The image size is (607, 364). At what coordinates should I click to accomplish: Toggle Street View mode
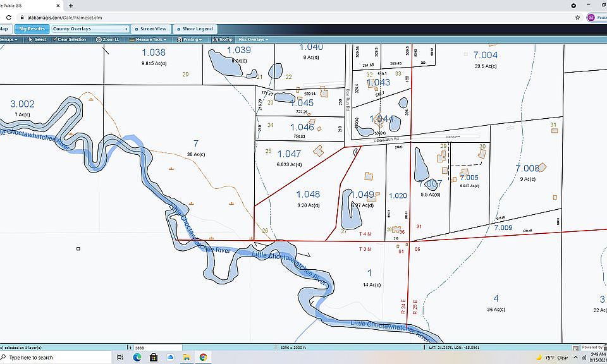(152, 29)
